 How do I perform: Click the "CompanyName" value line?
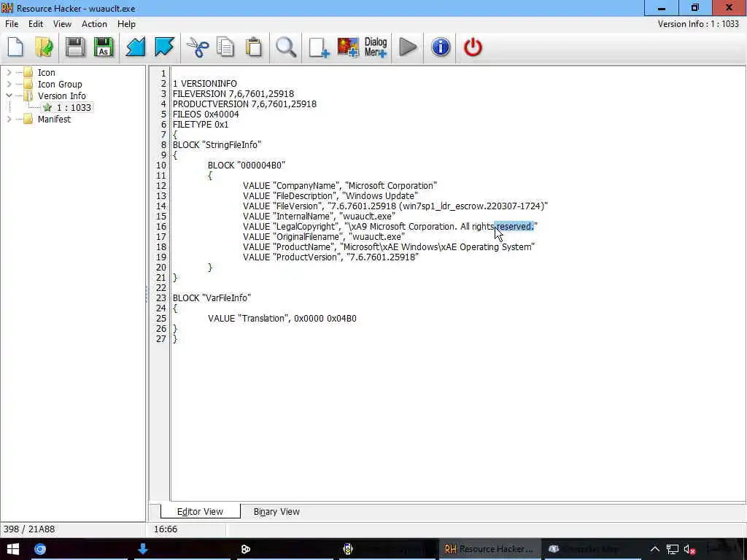point(340,186)
